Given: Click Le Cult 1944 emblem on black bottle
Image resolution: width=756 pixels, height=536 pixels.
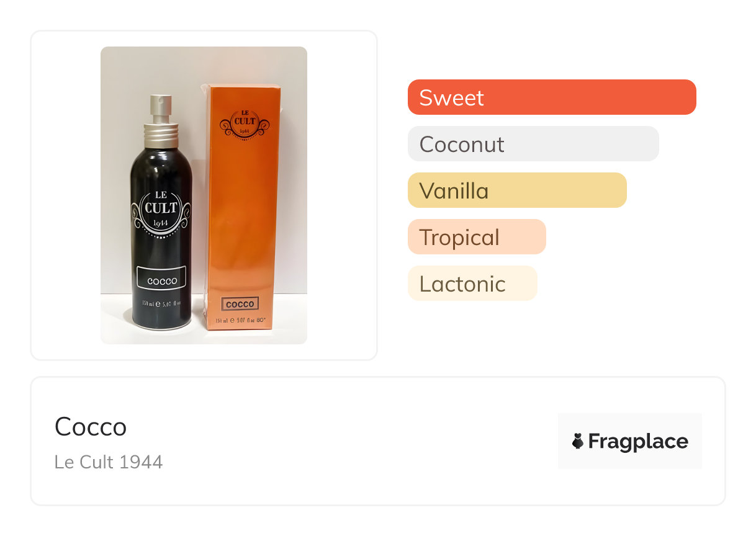Looking at the screenshot, I should pos(161,208).
